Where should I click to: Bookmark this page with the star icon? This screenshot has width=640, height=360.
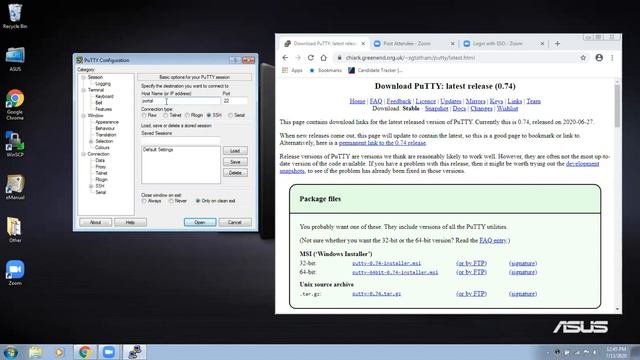583,58
